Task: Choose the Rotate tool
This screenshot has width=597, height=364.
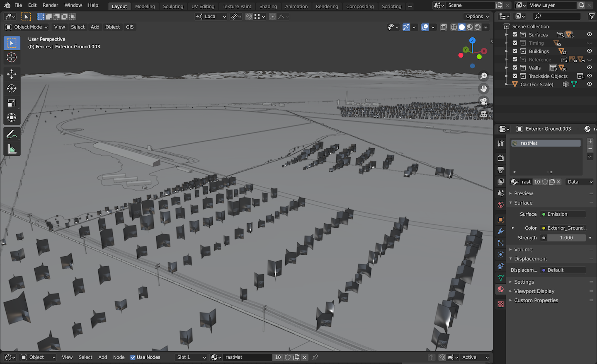Action: tap(12, 89)
